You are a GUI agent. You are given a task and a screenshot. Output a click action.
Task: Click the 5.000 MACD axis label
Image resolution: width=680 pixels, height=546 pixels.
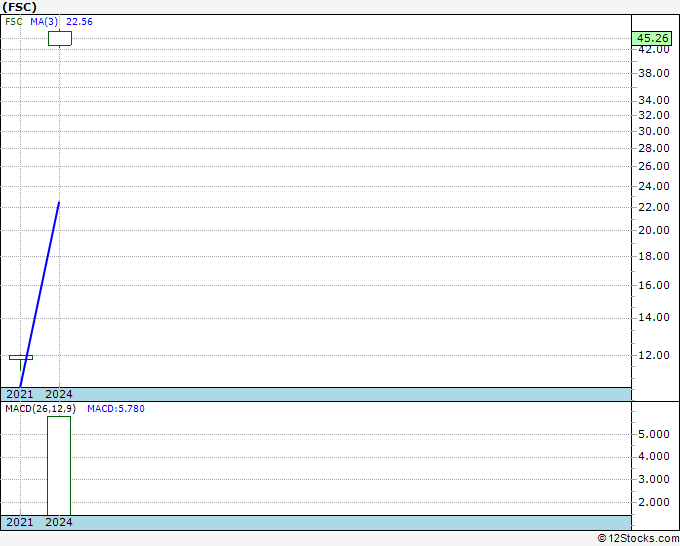(654, 435)
